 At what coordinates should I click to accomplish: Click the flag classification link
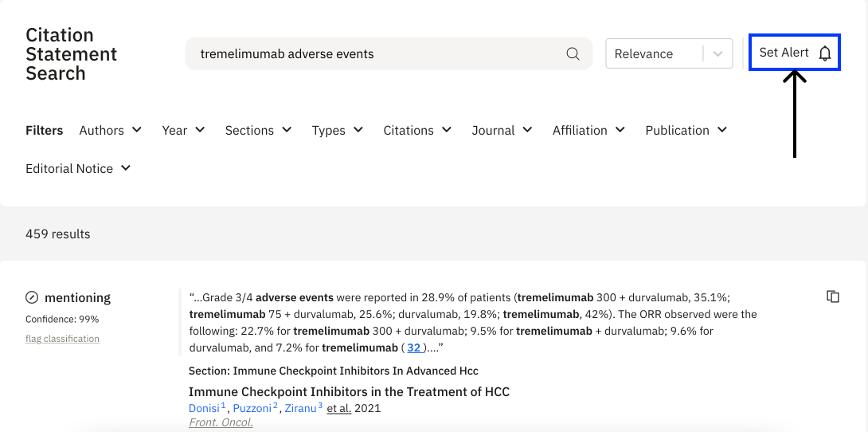pyautogui.click(x=62, y=339)
